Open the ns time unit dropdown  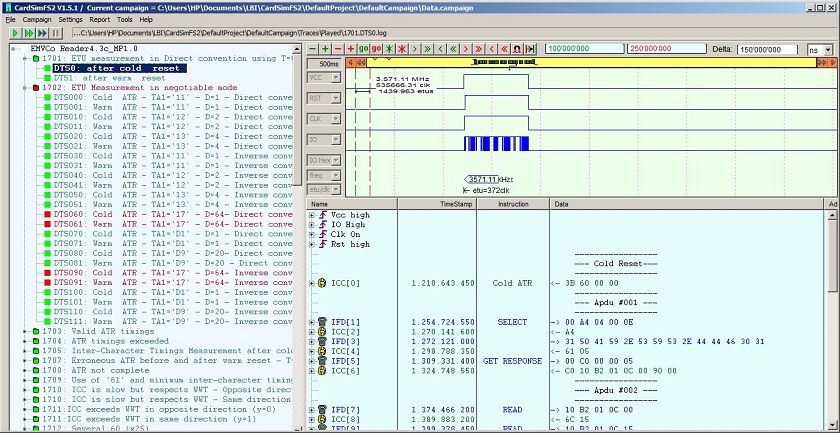[x=828, y=49]
